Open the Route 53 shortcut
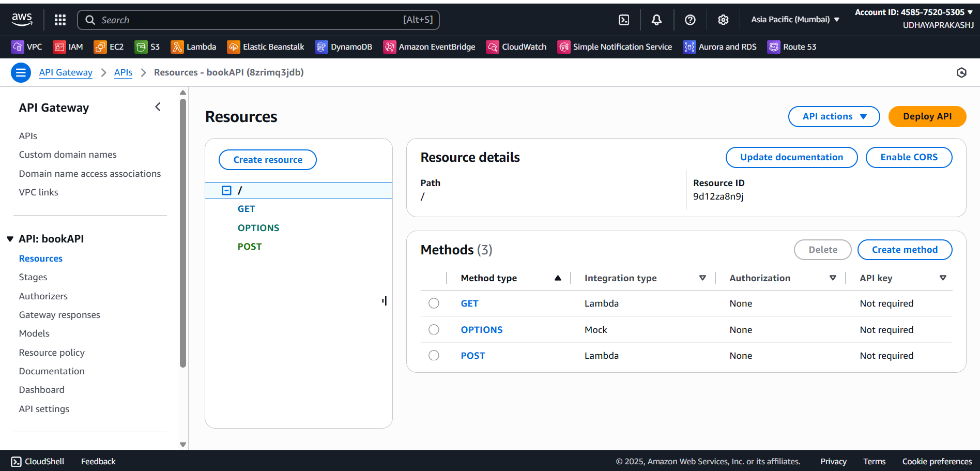The width and height of the screenshot is (980, 471). tap(792, 47)
